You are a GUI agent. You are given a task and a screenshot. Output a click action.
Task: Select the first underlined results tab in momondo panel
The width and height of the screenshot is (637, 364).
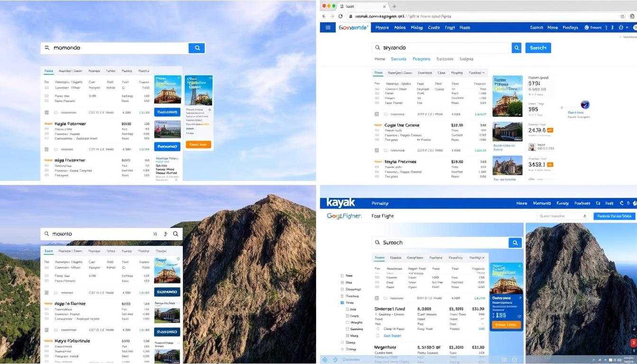pos(48,71)
